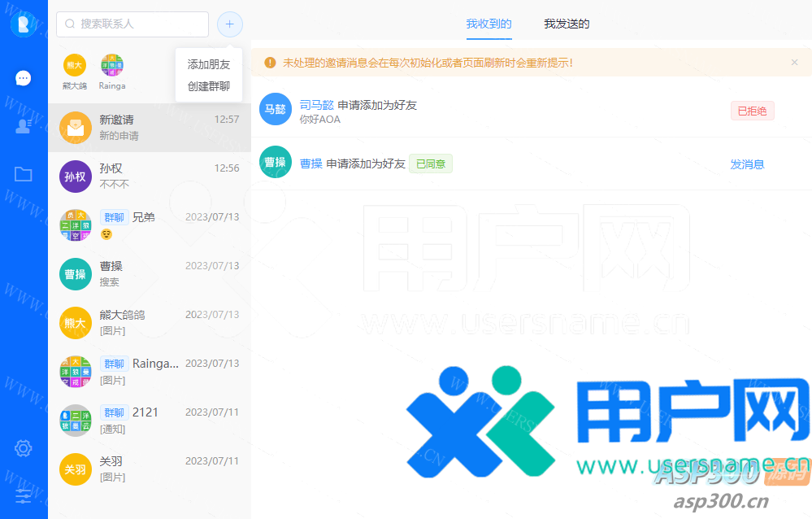Open the 关羽 conversation
The height and width of the screenshot is (519, 812).
pyautogui.click(x=150, y=469)
